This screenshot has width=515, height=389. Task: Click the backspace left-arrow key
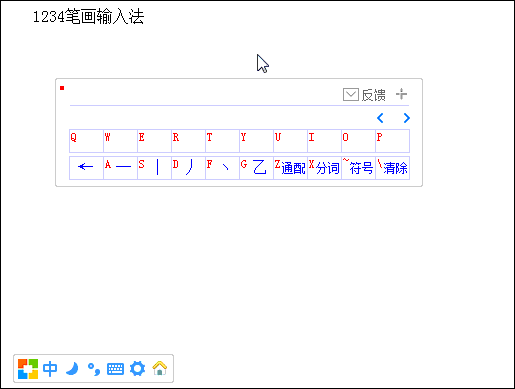pyautogui.click(x=86, y=168)
